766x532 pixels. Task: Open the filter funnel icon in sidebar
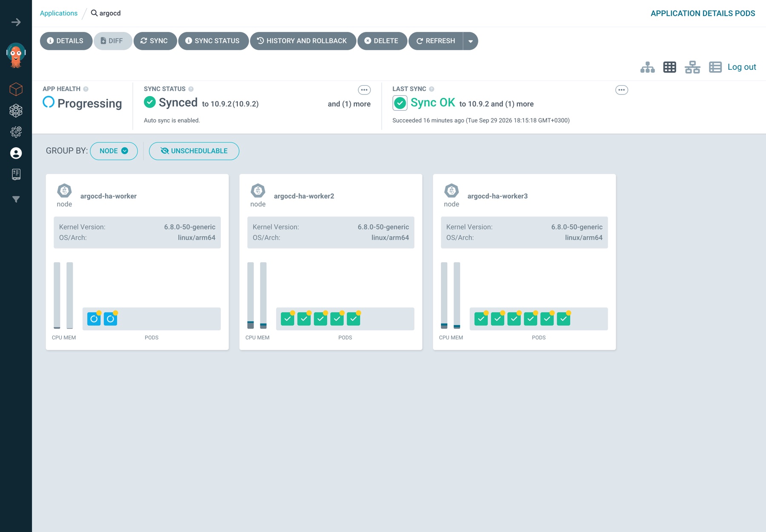coord(16,199)
